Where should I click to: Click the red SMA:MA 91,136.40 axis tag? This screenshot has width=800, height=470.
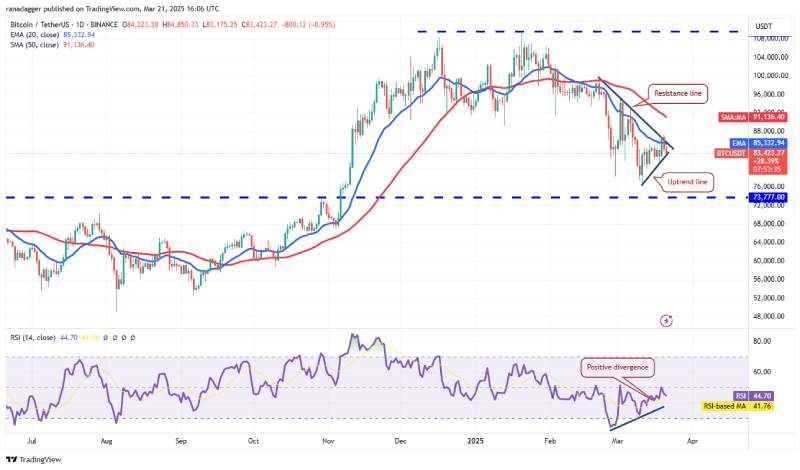click(x=753, y=117)
